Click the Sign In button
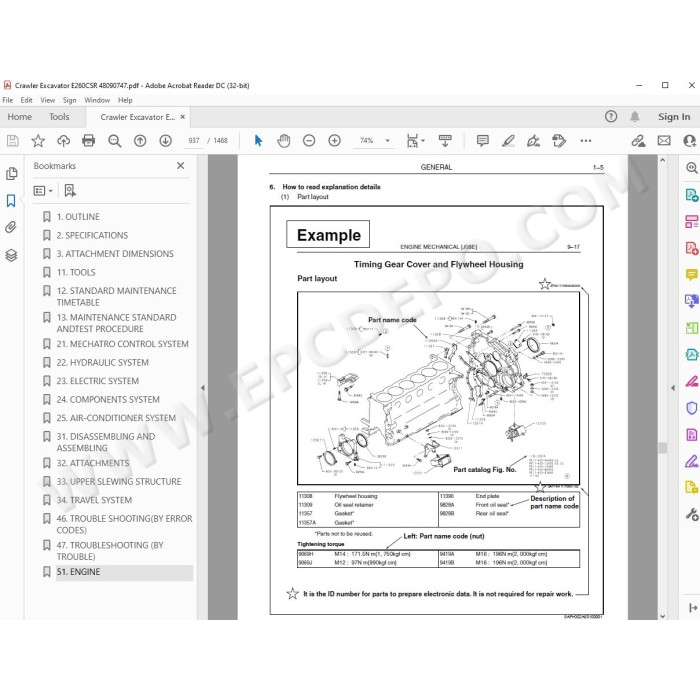Screen dimensions: 700x700 point(674,117)
